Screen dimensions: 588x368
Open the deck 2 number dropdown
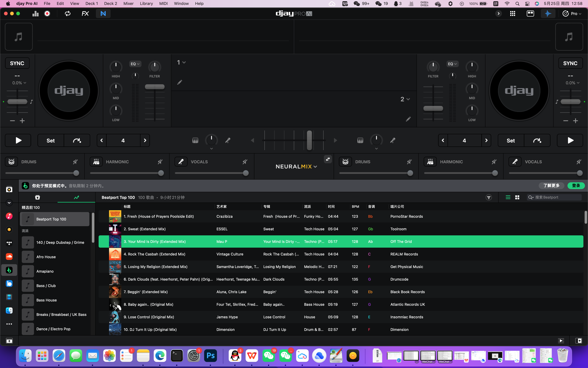(x=405, y=99)
